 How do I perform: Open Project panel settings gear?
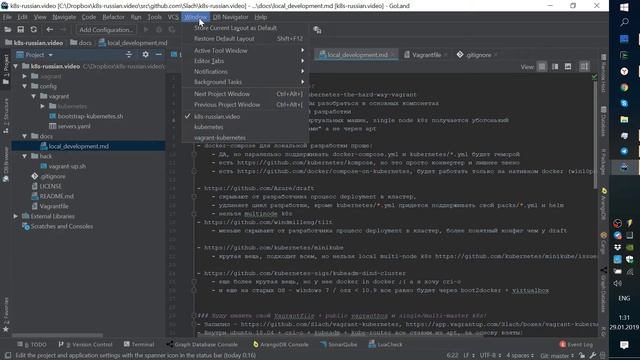click(x=145, y=54)
